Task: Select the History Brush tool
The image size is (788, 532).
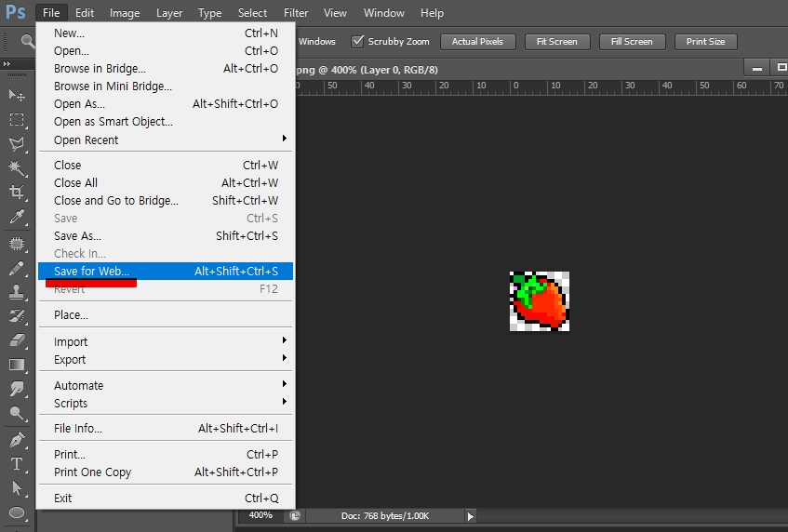Action: [17, 315]
